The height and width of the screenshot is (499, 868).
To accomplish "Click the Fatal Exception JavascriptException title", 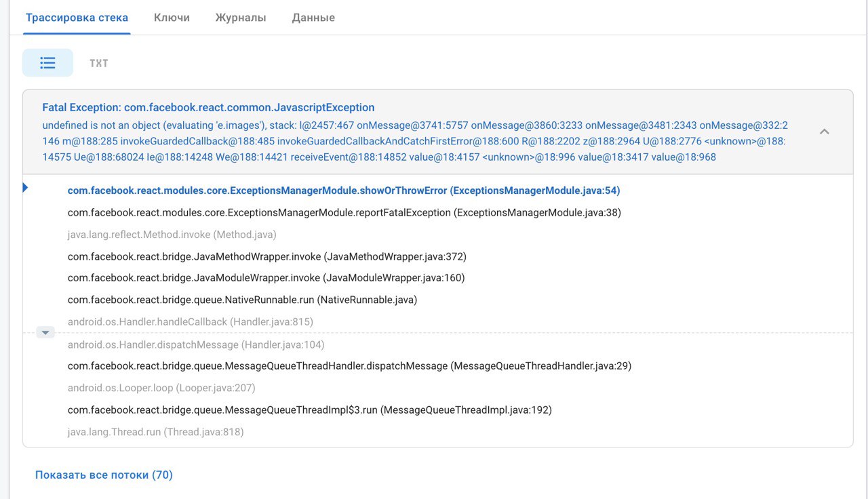I will pyautogui.click(x=208, y=107).
